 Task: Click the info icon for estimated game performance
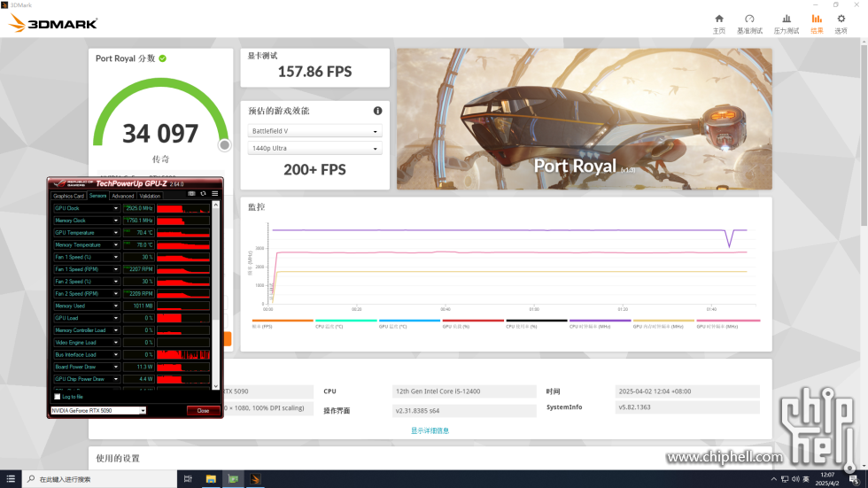click(x=377, y=111)
